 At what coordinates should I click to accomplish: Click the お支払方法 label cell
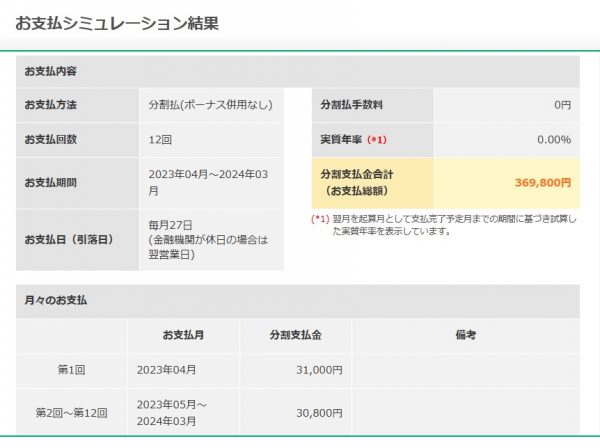coord(77,105)
